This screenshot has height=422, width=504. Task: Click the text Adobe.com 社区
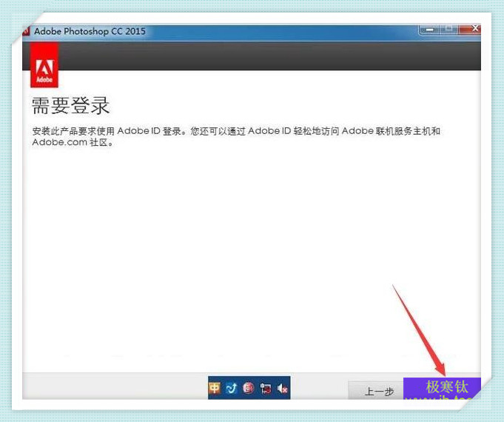73,142
